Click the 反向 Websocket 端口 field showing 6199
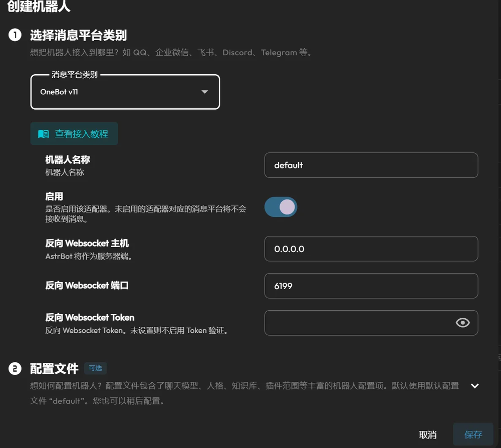This screenshot has height=448, width=501. point(371,286)
